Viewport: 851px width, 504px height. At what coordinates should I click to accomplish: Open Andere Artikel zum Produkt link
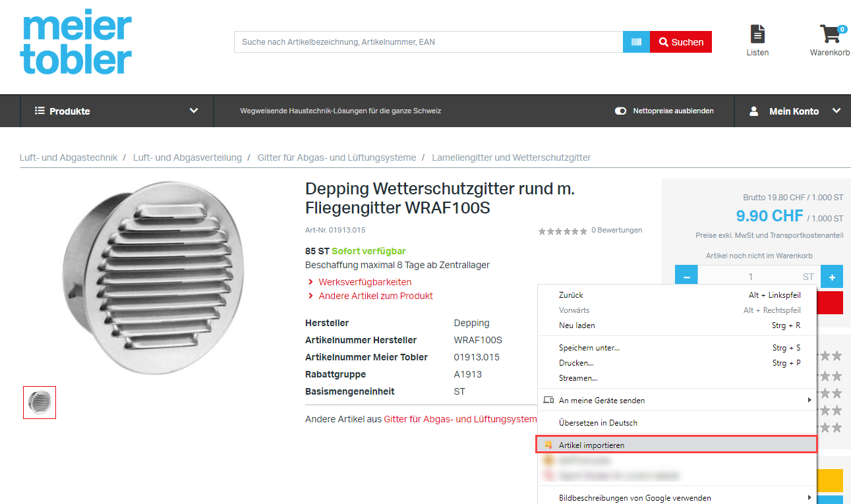click(375, 296)
